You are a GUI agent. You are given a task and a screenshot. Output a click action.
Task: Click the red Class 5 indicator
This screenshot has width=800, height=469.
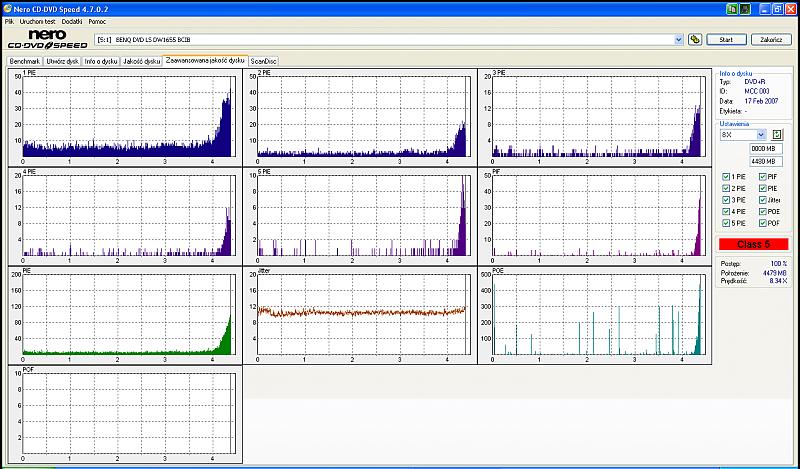pos(755,244)
